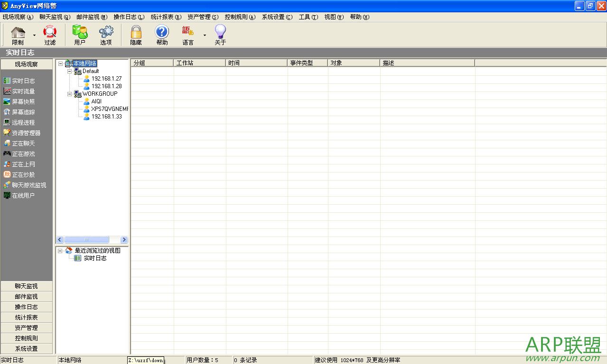607x364 pixels.
Task: Open 语言 (Language) dropdown arrow
Action: click(x=205, y=35)
